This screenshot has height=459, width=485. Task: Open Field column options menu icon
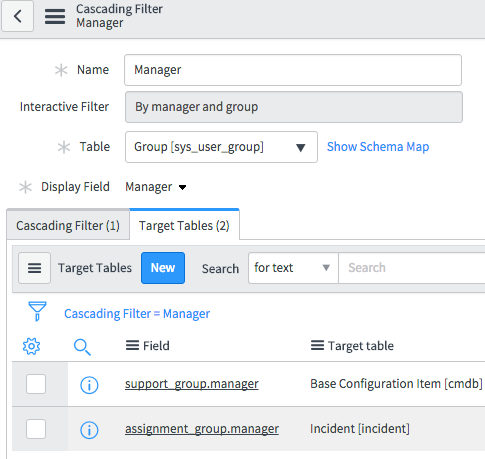tap(132, 345)
